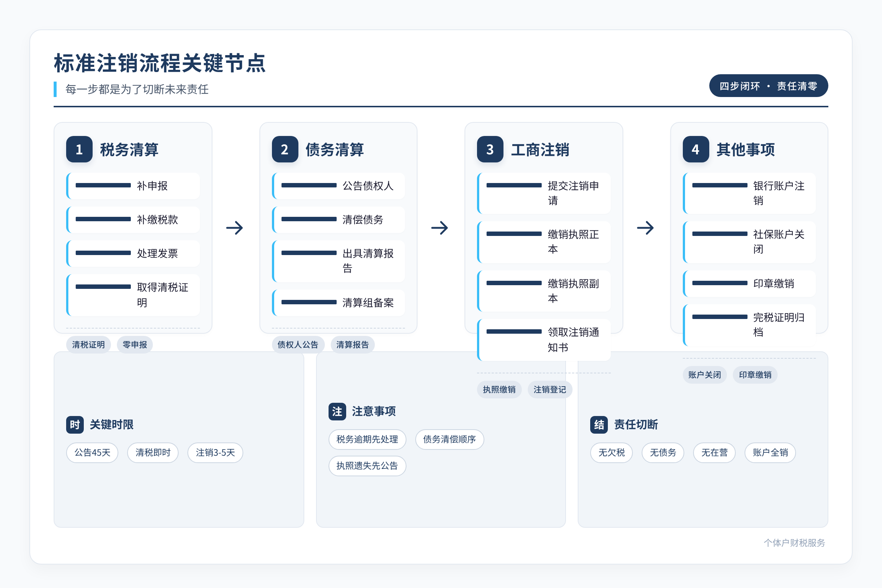The height and width of the screenshot is (588, 882).
Task: Select the 处理发票 step item
Action: [x=133, y=254]
